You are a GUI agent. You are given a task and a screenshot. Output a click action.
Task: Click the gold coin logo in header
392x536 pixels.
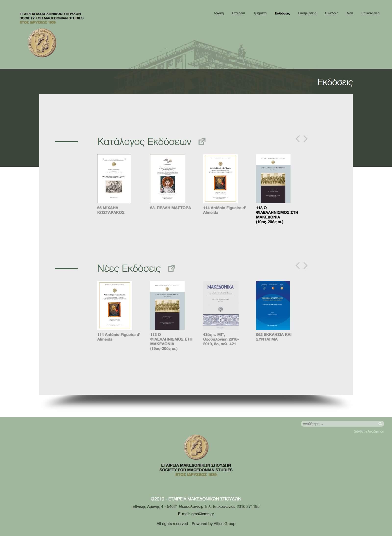(x=42, y=42)
